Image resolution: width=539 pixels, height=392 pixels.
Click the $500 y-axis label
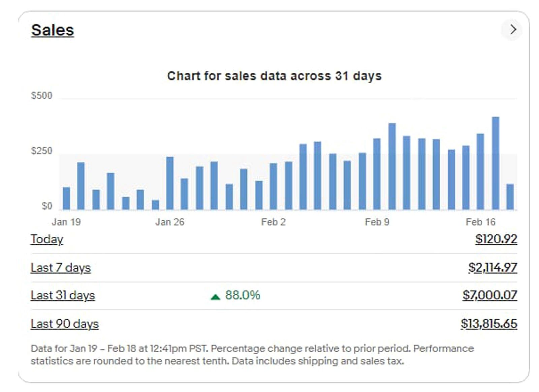tap(42, 96)
